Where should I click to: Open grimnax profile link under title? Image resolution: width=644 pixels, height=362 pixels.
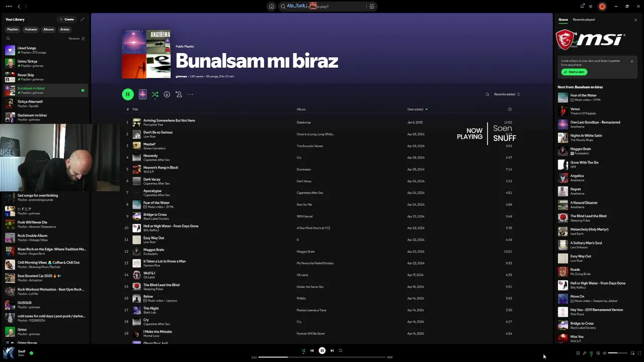(x=181, y=76)
